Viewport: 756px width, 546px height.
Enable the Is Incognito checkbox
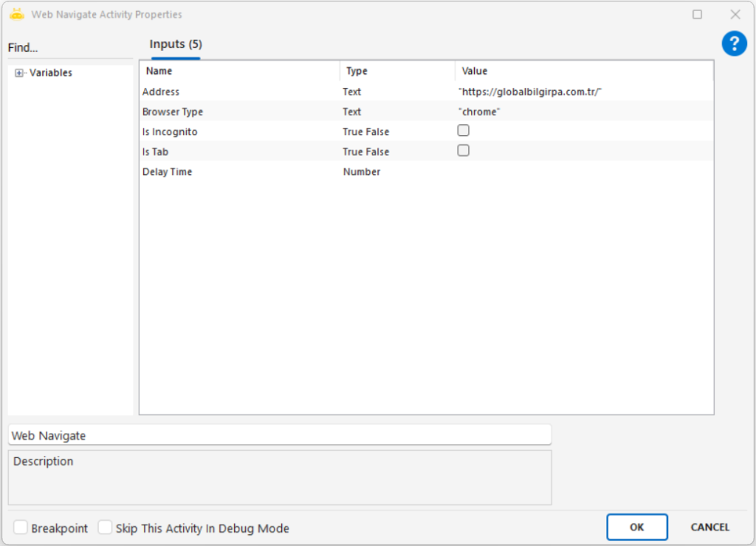coord(464,131)
